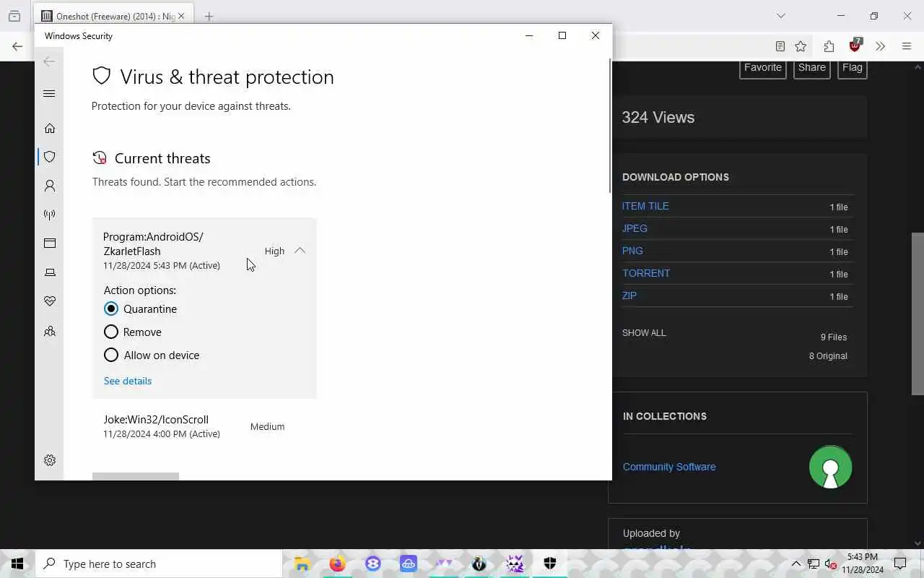
Task: Open TORRENT download option
Action: point(646,273)
